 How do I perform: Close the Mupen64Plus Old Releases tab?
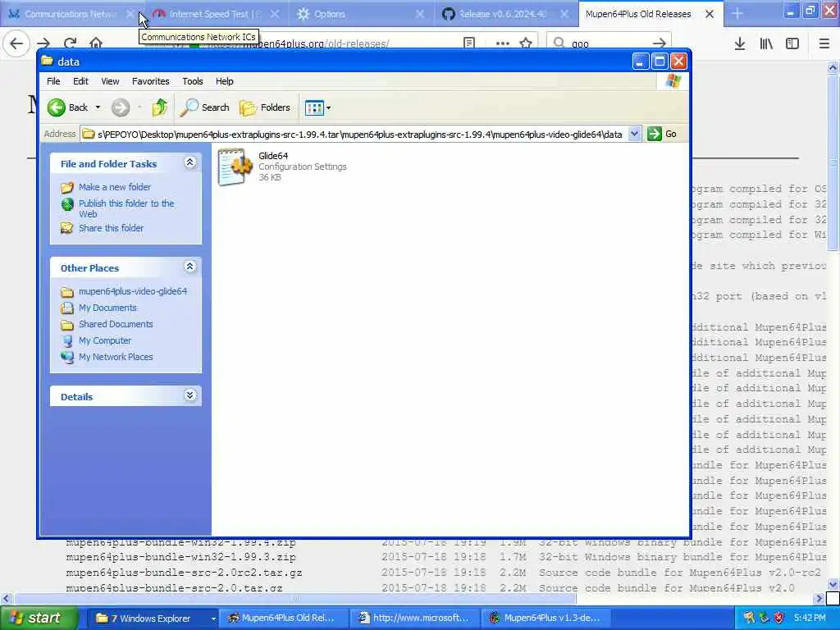pyautogui.click(x=710, y=14)
